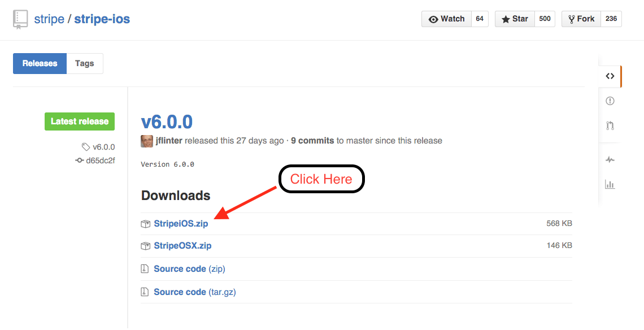View the 64 watchers count
Viewport: 644px width, 330px height.
point(480,19)
